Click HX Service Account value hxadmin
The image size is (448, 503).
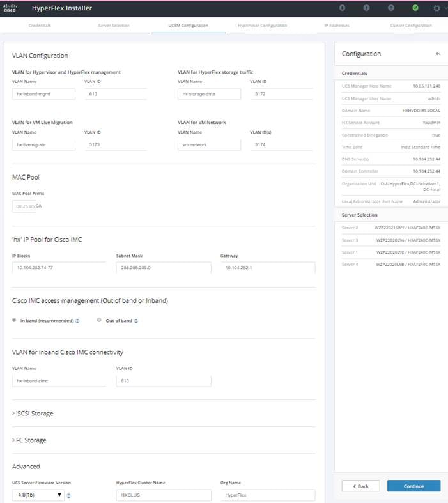pyautogui.click(x=431, y=123)
